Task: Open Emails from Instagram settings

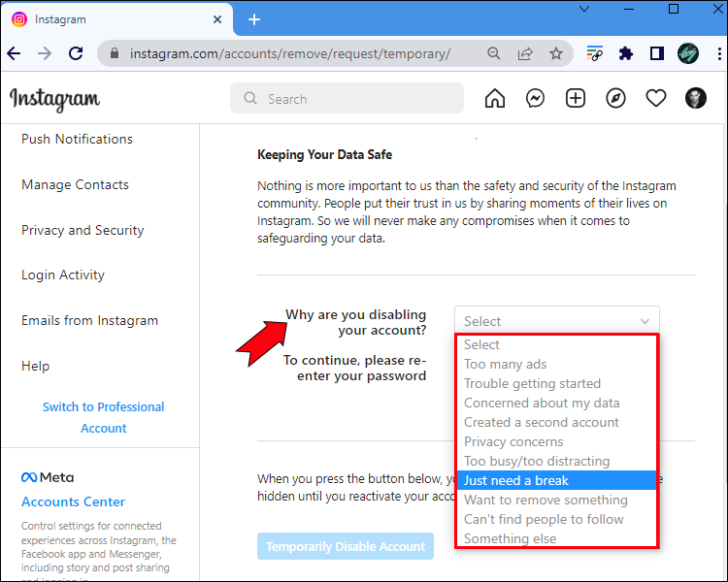Action: click(x=89, y=320)
